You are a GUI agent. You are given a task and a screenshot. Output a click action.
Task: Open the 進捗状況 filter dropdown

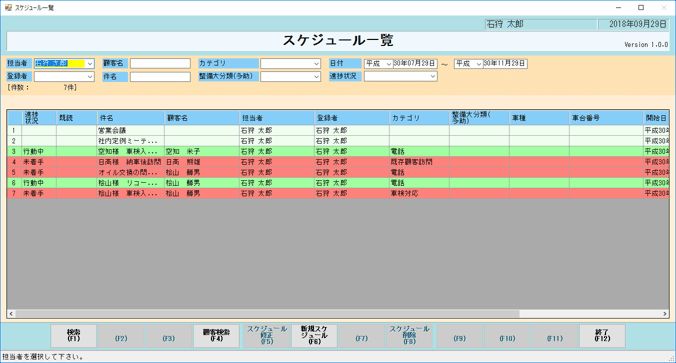433,76
